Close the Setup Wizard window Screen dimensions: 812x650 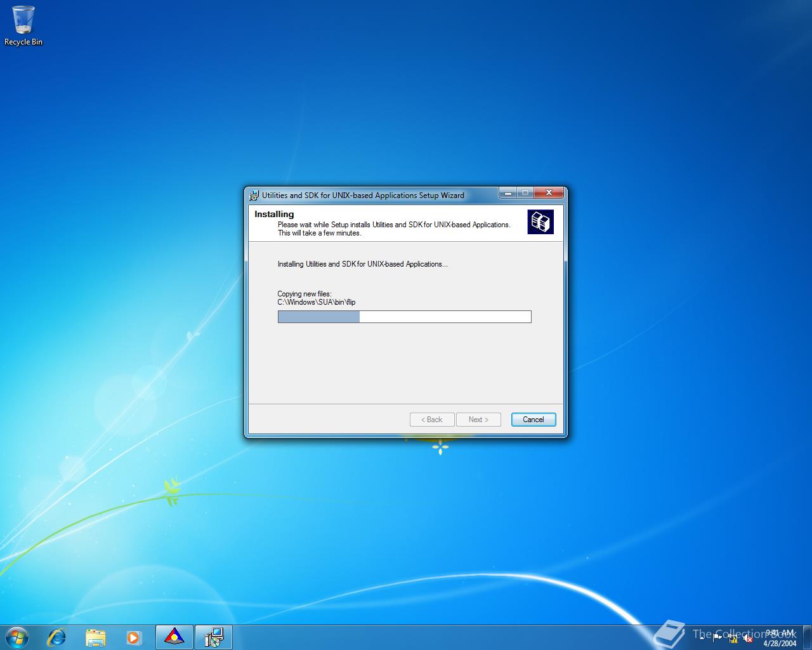(549, 192)
